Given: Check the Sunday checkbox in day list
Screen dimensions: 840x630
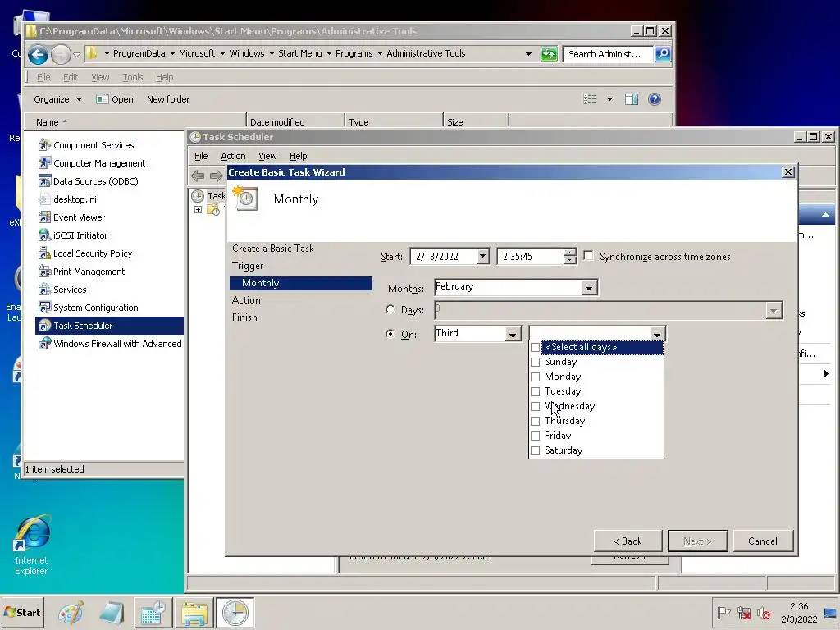Looking at the screenshot, I should [535, 362].
